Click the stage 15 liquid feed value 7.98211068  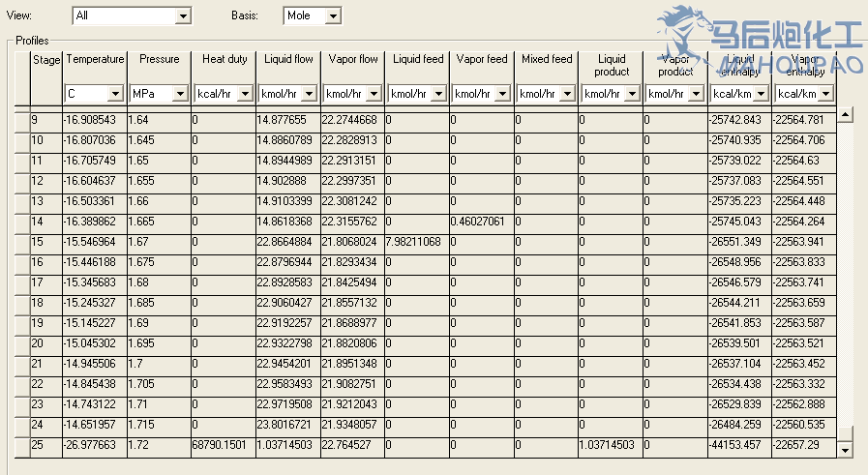click(416, 241)
